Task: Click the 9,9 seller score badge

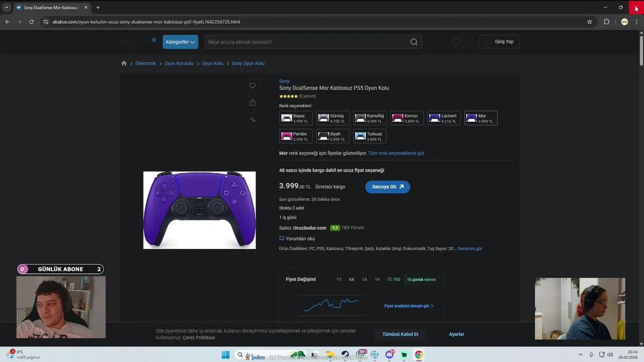Action: click(x=335, y=228)
